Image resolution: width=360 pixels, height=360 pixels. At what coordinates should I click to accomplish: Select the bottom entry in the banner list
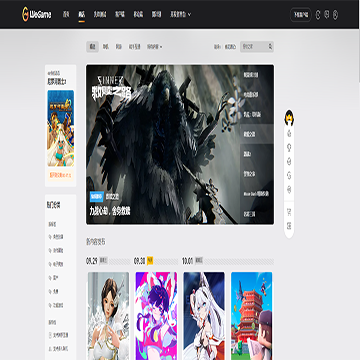point(257,214)
